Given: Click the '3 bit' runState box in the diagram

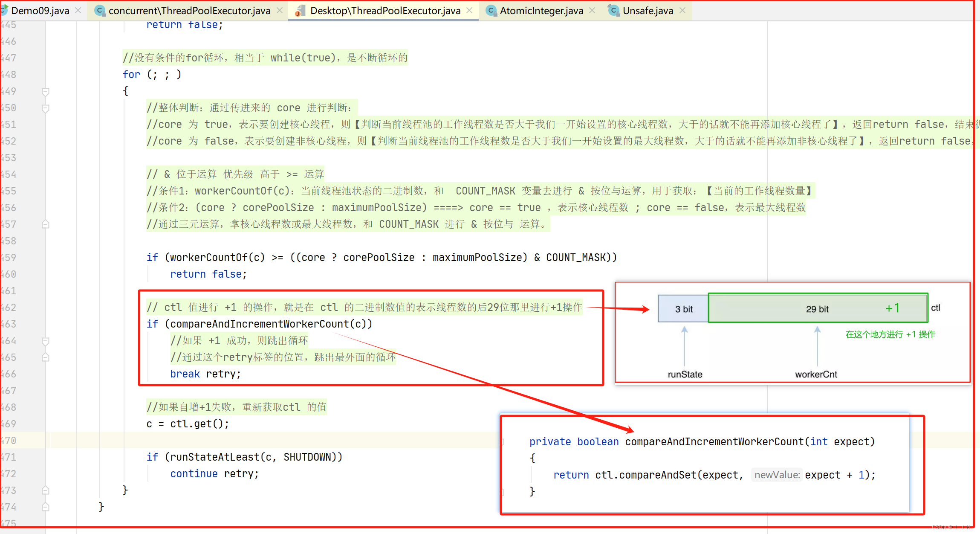Looking at the screenshot, I should [x=683, y=309].
